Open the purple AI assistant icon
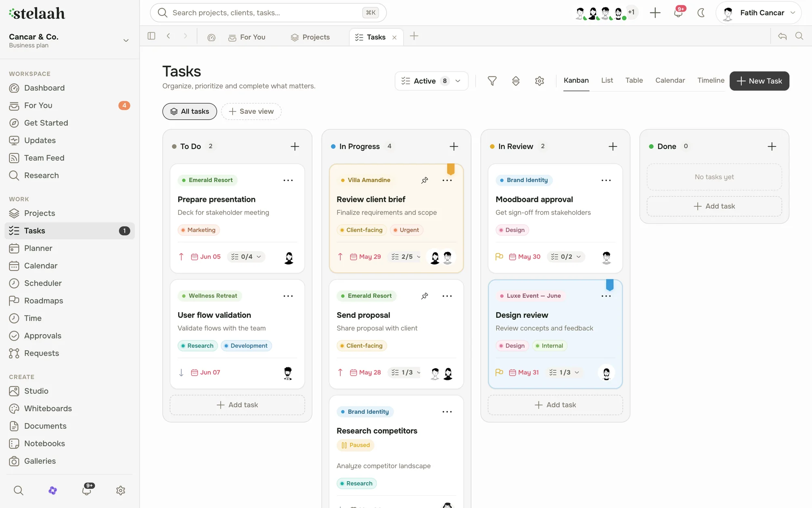The width and height of the screenshot is (812, 508). click(53, 490)
